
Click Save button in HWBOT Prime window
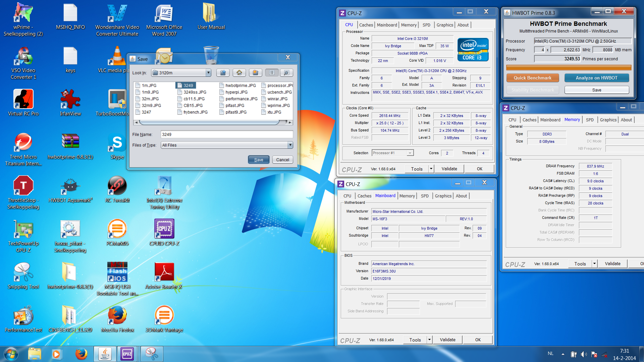coord(596,90)
